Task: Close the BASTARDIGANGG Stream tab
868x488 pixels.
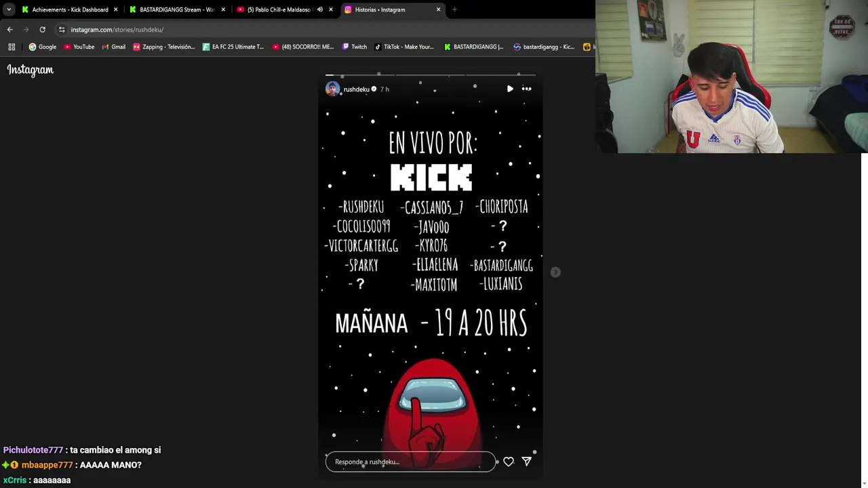Action: 223,9
